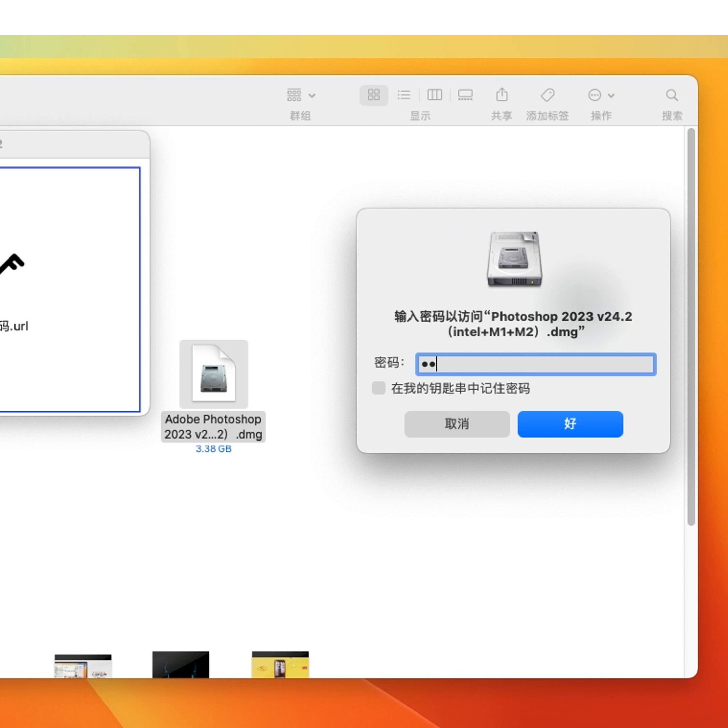The image size is (728, 728).
Task: Click the dialog title naming Photoshop 2023 v24.2 dmg
Action: tap(513, 324)
